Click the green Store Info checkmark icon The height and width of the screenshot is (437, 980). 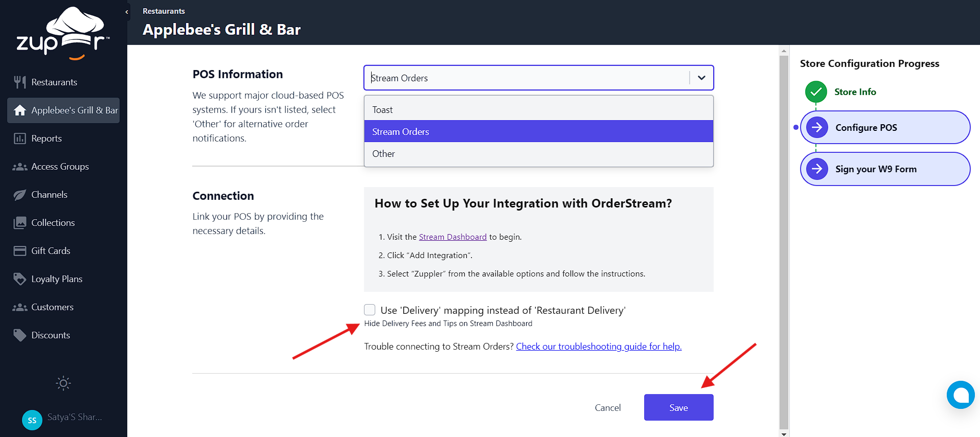tap(816, 92)
